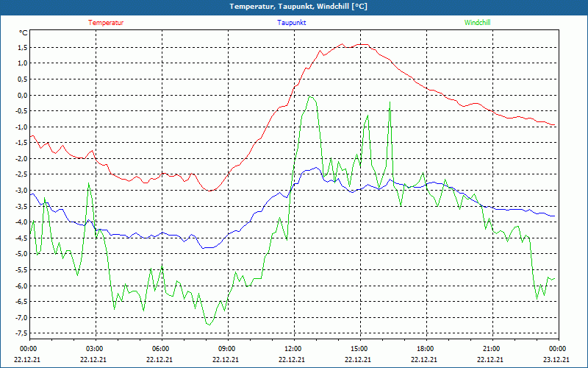Click the -5,0 value on y-axis

(20, 254)
